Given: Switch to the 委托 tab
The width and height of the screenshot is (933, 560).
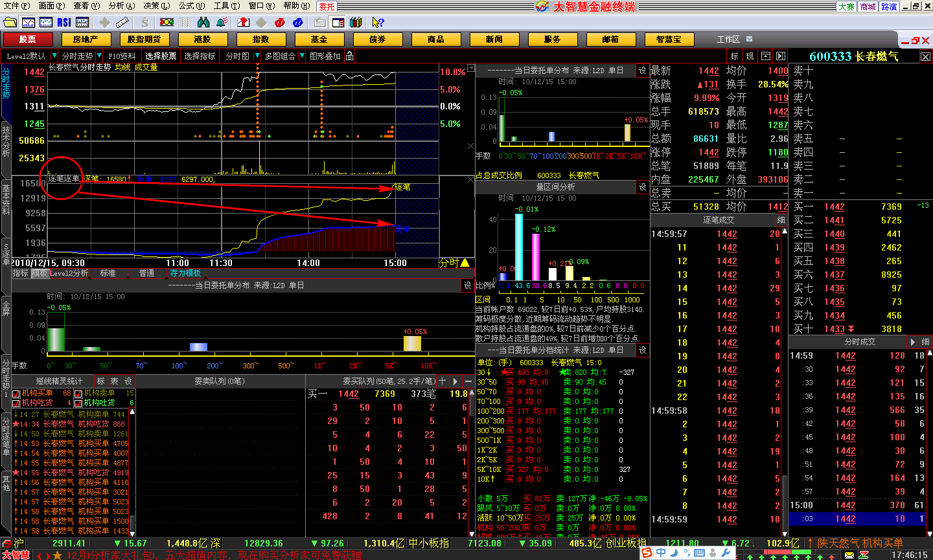Looking at the screenshot, I should click(327, 6).
